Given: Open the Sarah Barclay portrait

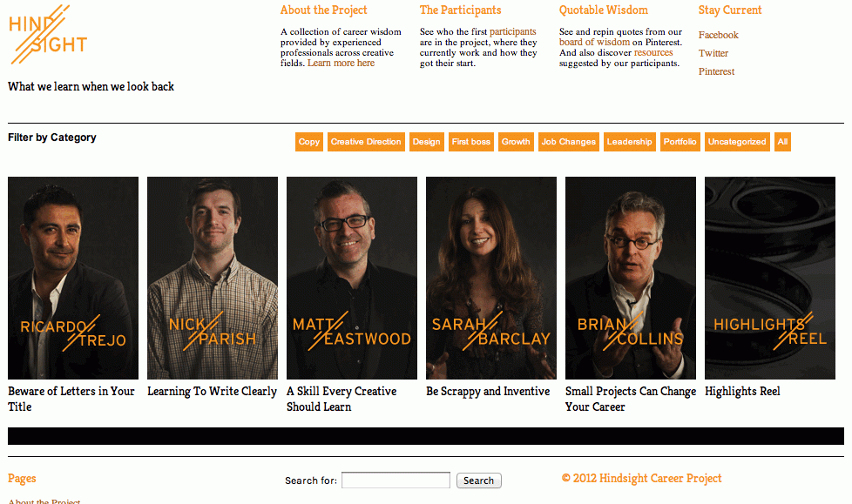Looking at the screenshot, I should (x=491, y=278).
